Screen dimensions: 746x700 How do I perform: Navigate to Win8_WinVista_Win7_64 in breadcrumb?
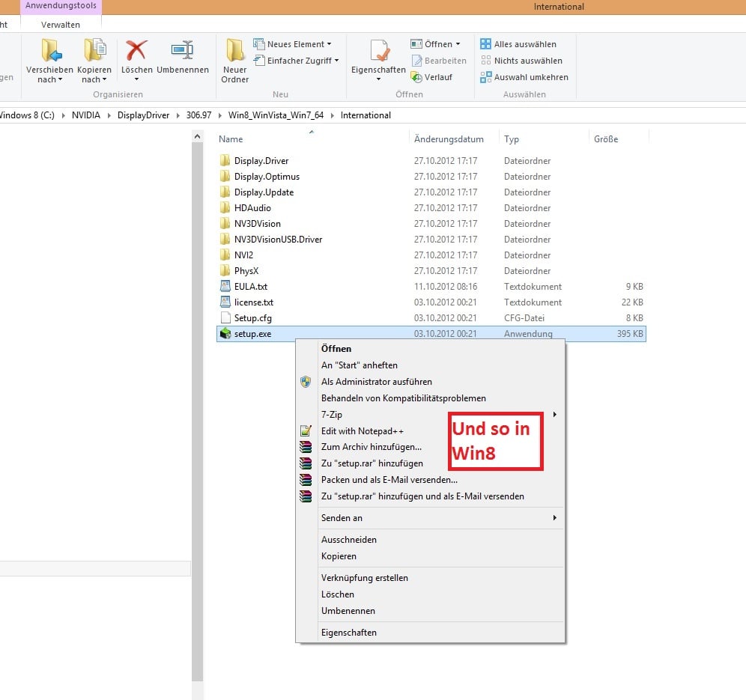(276, 115)
